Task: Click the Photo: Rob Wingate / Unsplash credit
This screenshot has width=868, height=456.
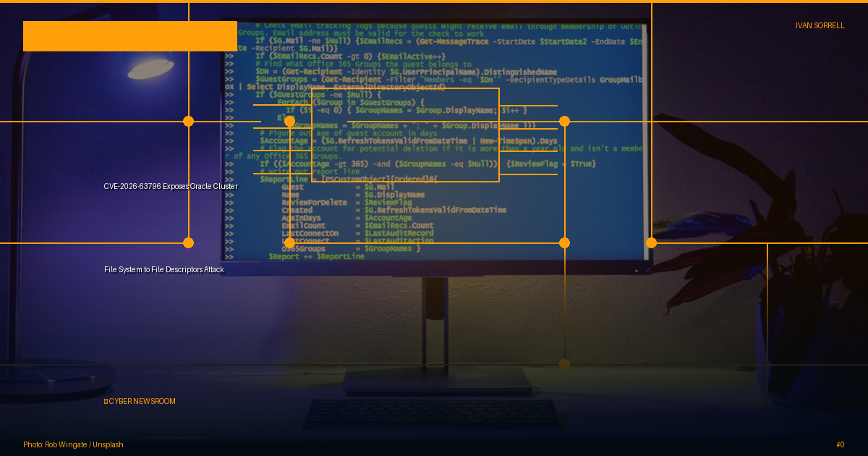Action: (x=73, y=444)
